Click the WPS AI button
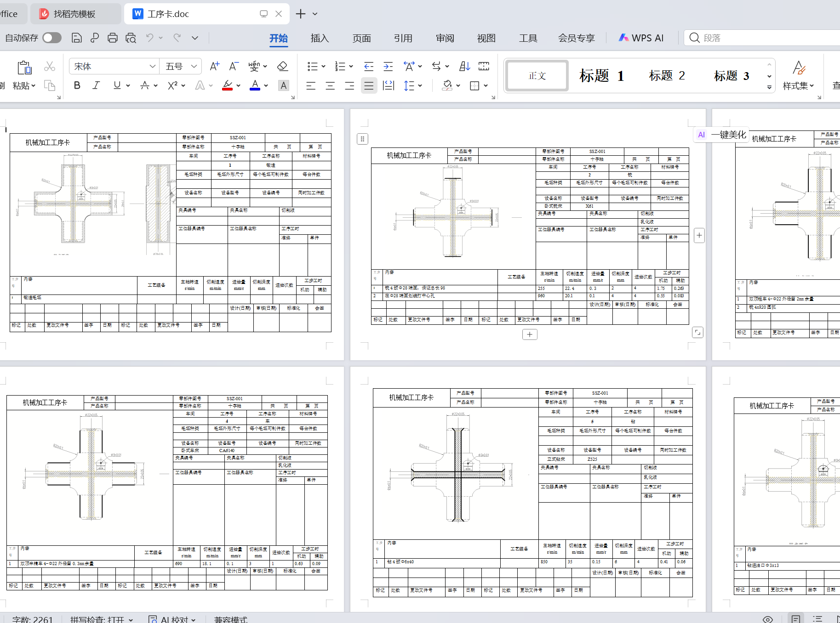 click(x=641, y=38)
